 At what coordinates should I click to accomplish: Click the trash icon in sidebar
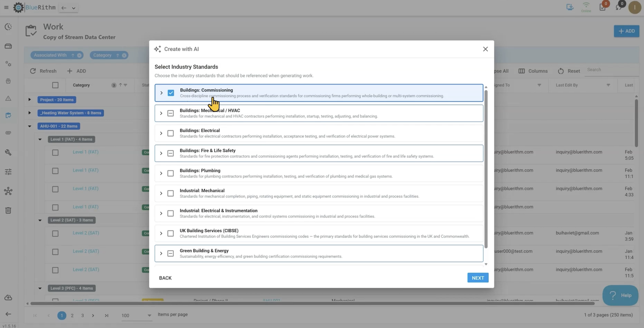coord(8,211)
